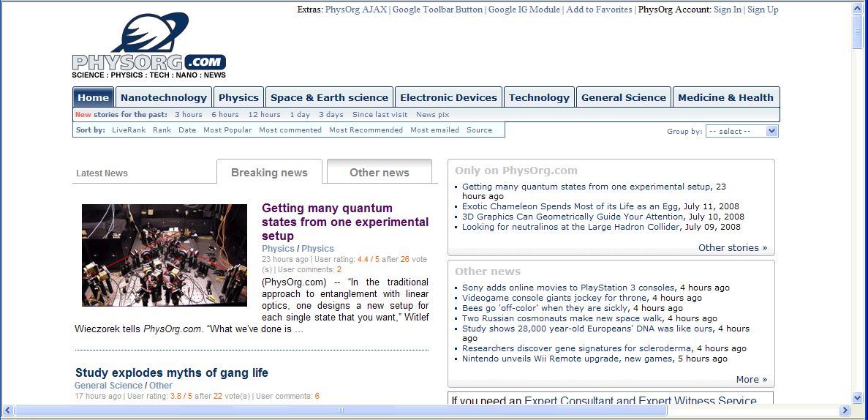Open Sony adds online movies to PlayStation 3
Image resolution: width=868 pixels, height=420 pixels.
pyautogui.click(x=568, y=288)
